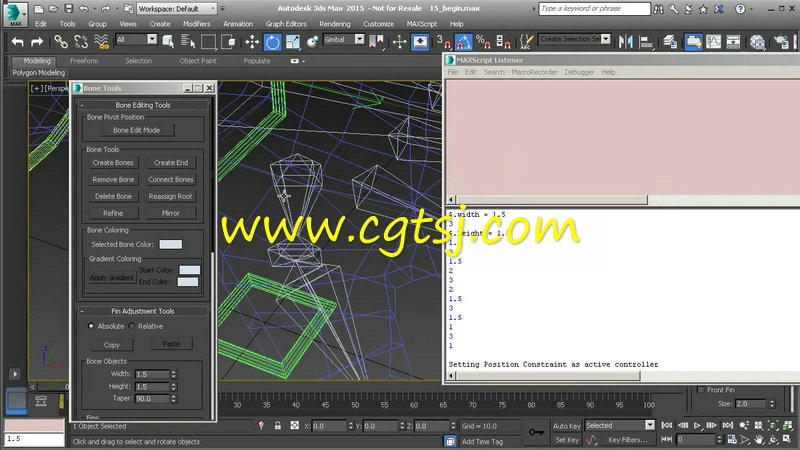The height and width of the screenshot is (450, 800).
Task: Jump to start of animation
Action: point(666,425)
